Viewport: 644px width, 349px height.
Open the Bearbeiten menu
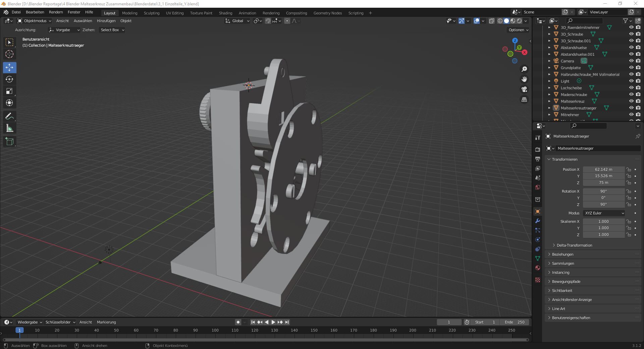[x=35, y=12]
